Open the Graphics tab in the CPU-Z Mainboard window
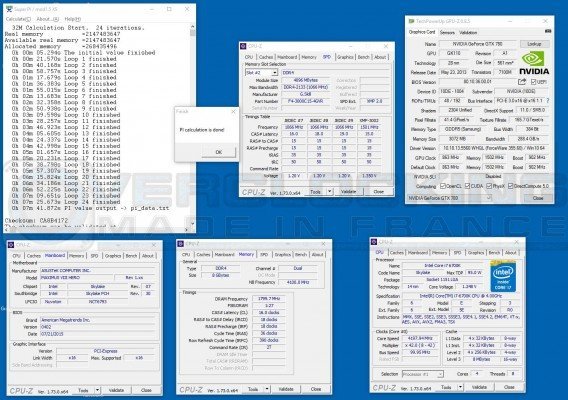 click(x=113, y=256)
